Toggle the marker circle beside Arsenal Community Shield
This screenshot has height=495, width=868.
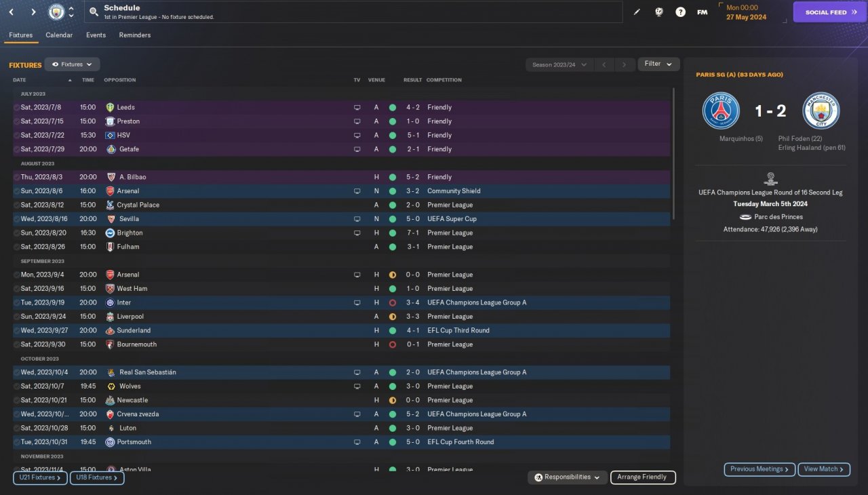[17, 191]
